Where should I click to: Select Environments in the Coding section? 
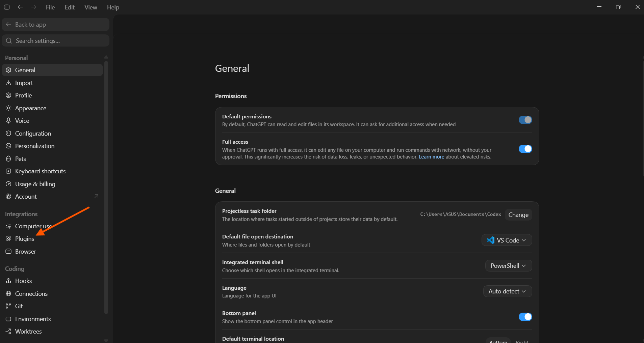pyautogui.click(x=52, y=319)
